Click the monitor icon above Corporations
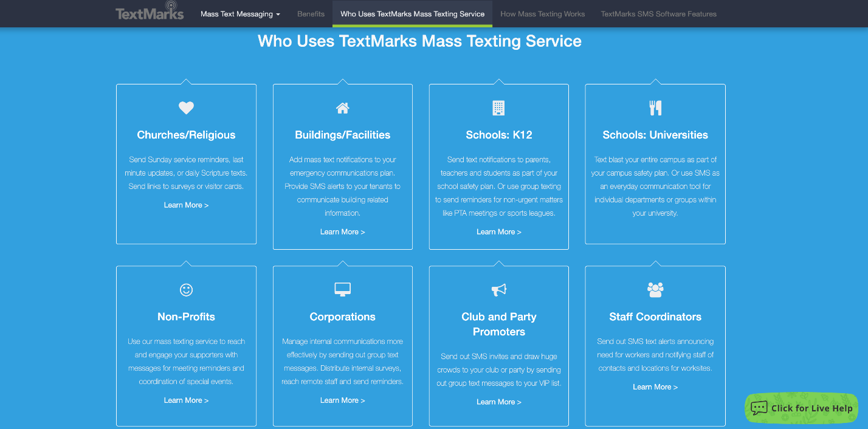This screenshot has height=429, width=868. 343,289
